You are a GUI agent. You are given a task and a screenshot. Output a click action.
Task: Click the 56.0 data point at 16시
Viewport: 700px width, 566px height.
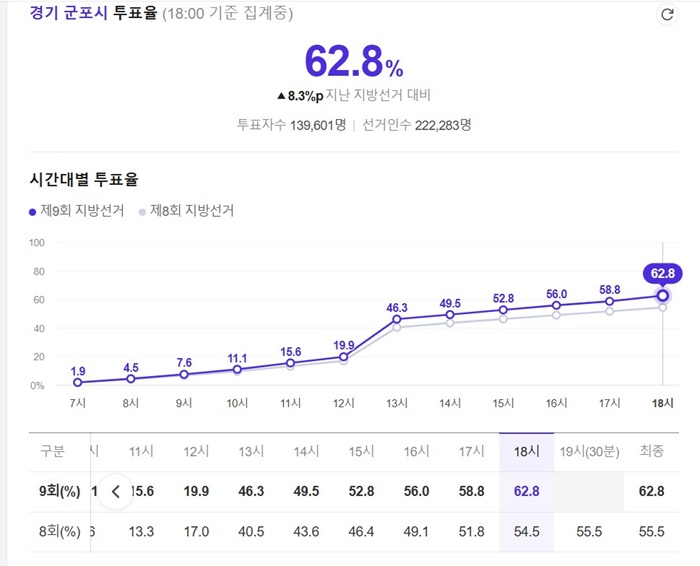(x=556, y=305)
